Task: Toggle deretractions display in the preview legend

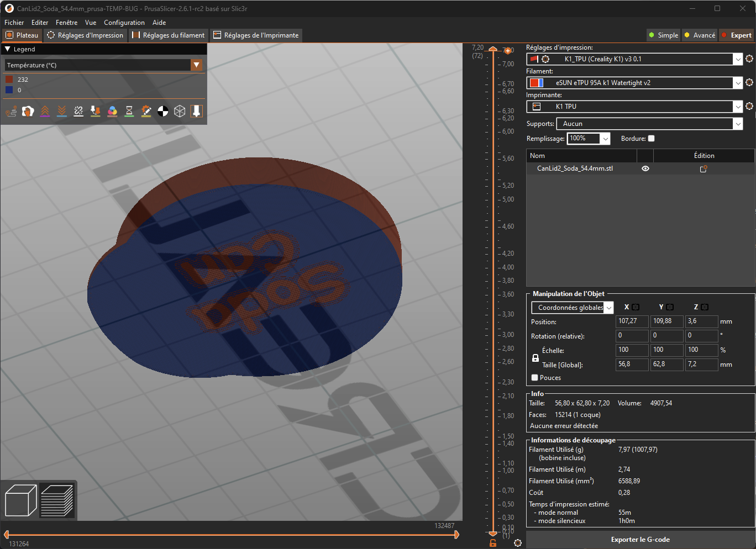Action: [x=61, y=111]
